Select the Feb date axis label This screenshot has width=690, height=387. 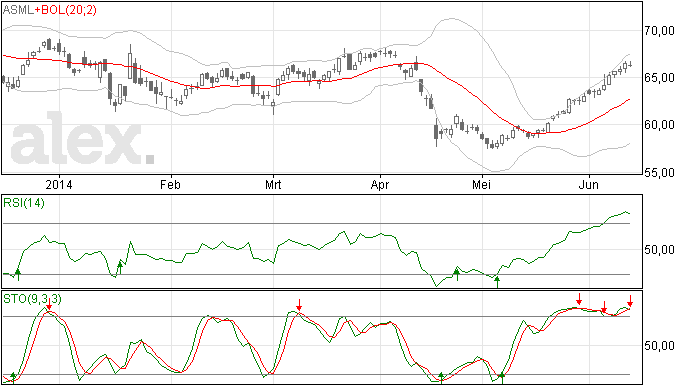tap(170, 185)
